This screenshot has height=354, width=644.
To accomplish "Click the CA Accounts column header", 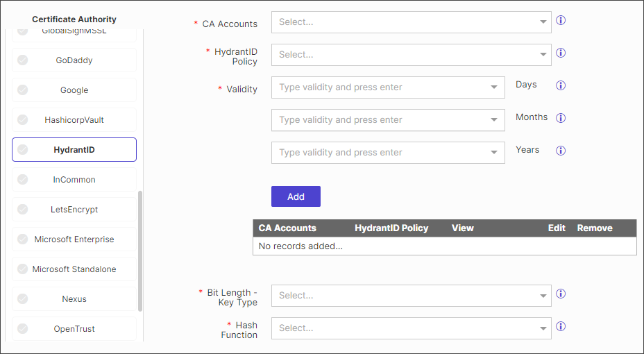I will tap(287, 228).
